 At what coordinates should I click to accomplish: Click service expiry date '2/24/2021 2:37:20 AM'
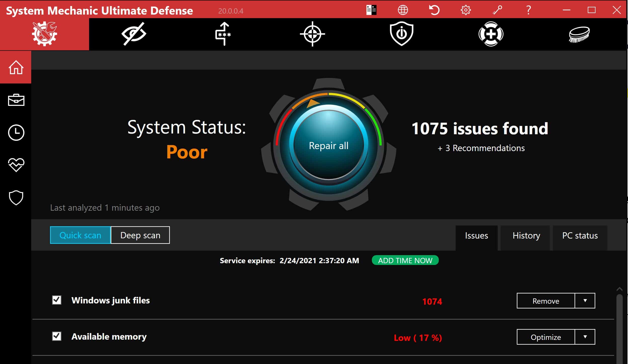click(319, 260)
